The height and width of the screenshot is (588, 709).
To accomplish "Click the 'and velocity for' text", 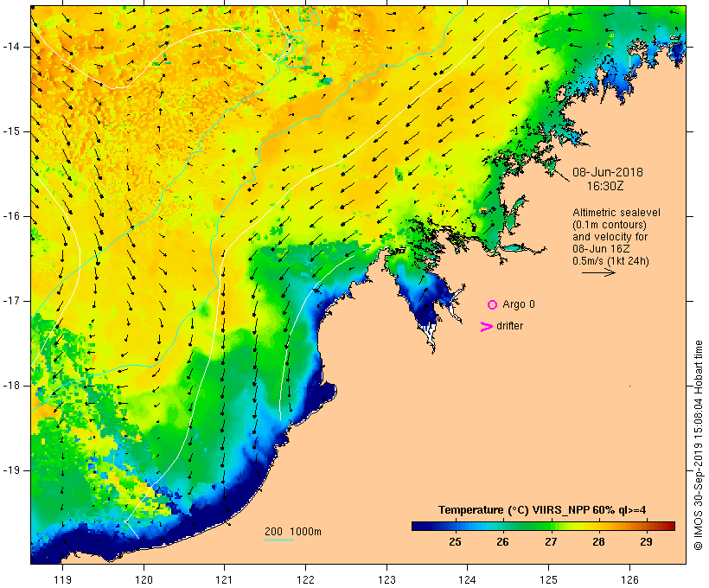I will (610, 237).
